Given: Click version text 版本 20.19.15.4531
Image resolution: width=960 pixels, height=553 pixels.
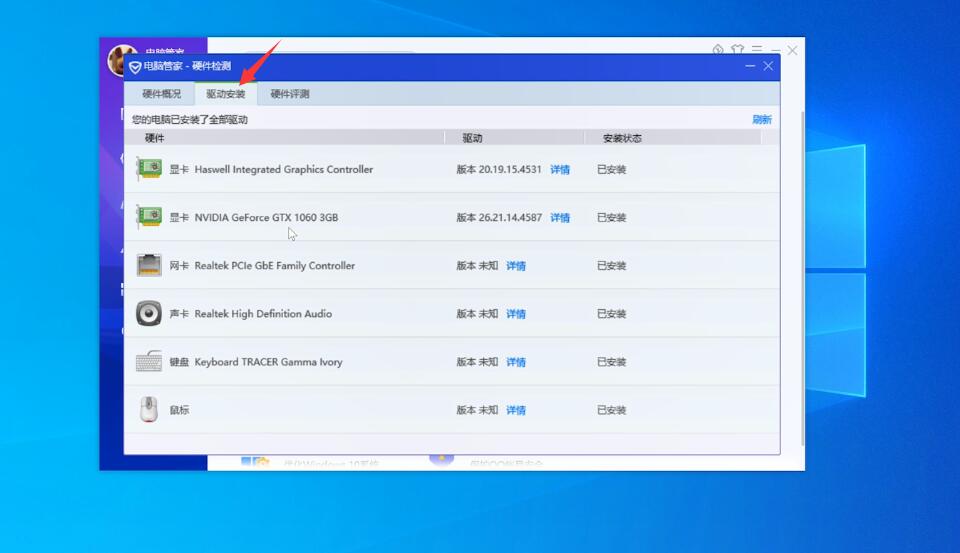Looking at the screenshot, I should (499, 170).
